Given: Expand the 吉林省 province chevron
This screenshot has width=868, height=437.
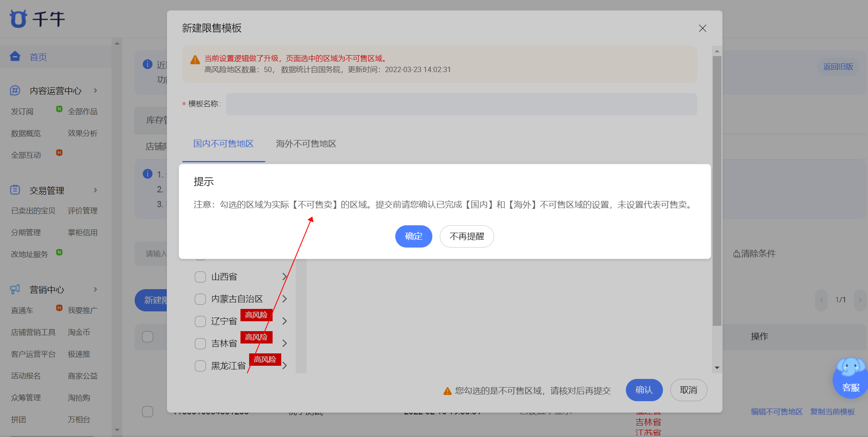Looking at the screenshot, I should tap(285, 343).
